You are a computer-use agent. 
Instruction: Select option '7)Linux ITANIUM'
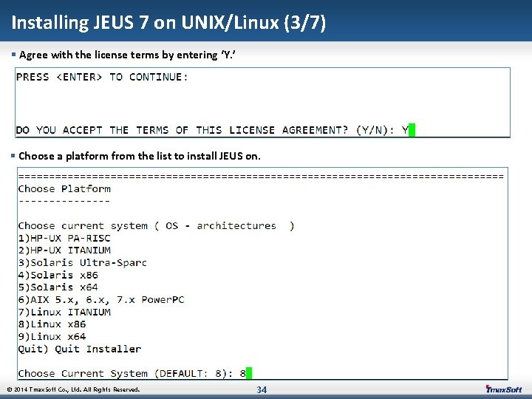64,312
